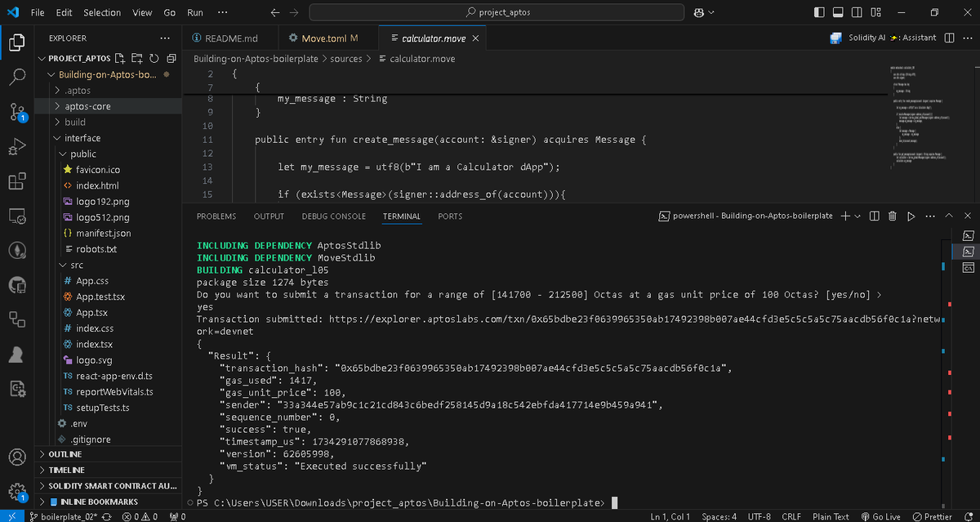
Task: Collapse all folders in Explorer
Action: (x=171, y=58)
